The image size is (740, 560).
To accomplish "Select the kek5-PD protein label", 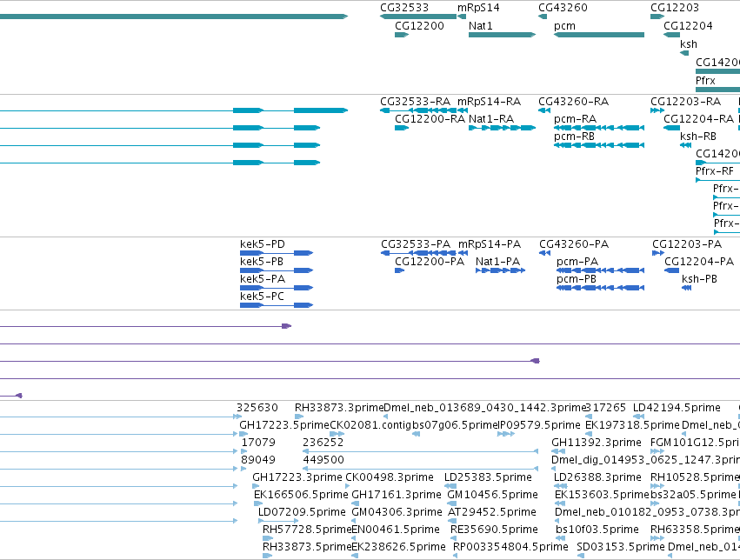I will click(263, 244).
